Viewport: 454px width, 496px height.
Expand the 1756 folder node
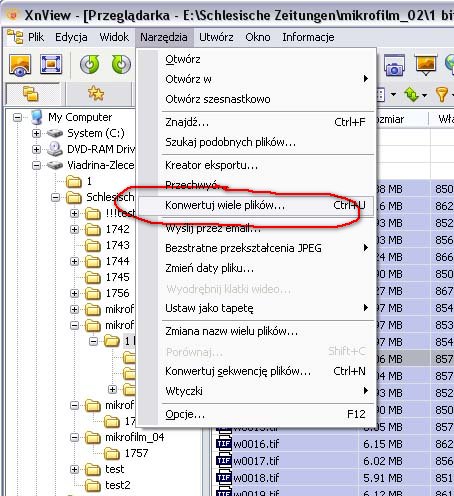[x=75, y=293]
